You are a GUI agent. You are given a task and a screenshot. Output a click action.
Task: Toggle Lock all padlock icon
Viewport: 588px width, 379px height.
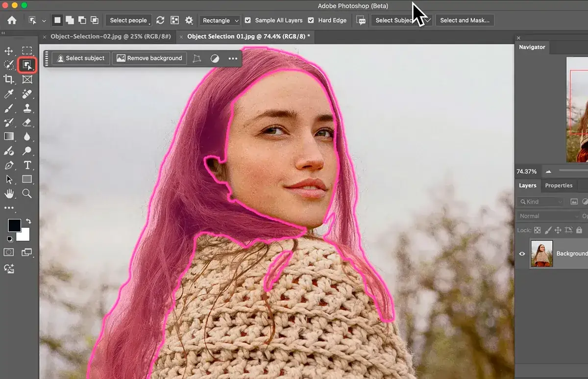pyautogui.click(x=579, y=230)
